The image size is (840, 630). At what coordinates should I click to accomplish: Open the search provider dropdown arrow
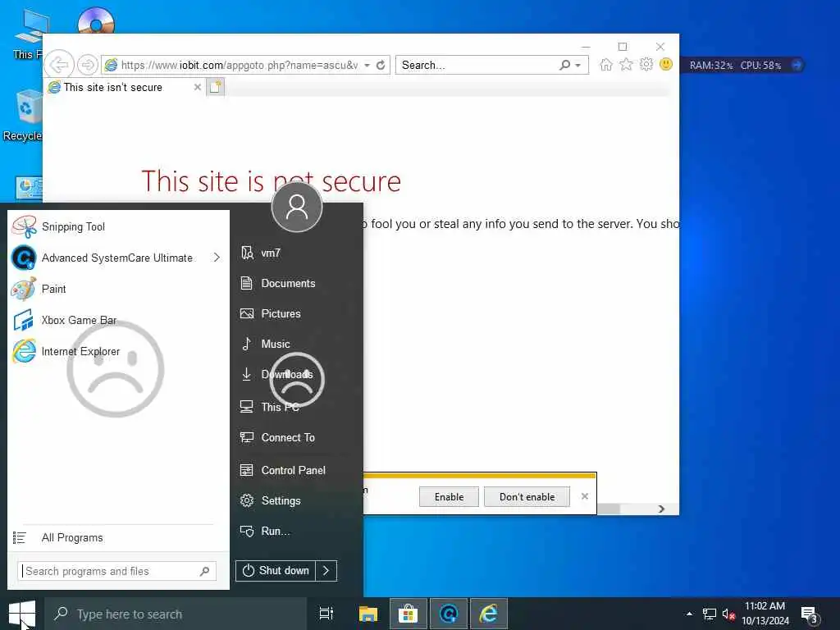tap(578, 66)
